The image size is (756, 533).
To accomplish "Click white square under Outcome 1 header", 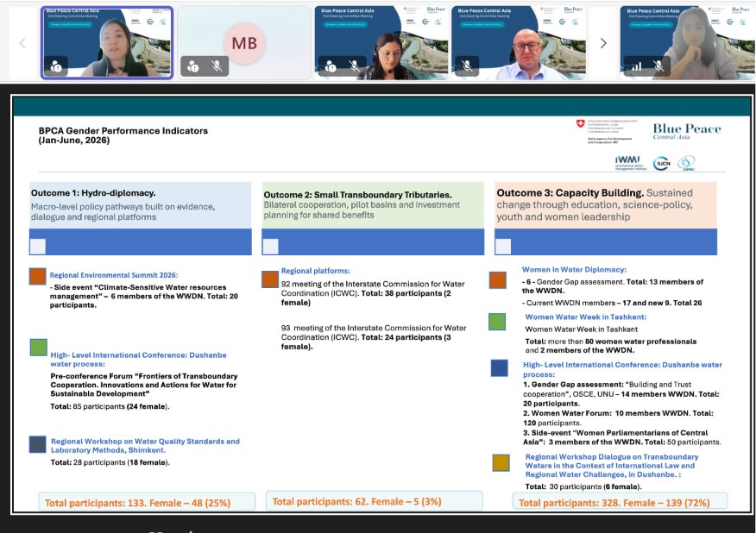I will click(38, 247).
